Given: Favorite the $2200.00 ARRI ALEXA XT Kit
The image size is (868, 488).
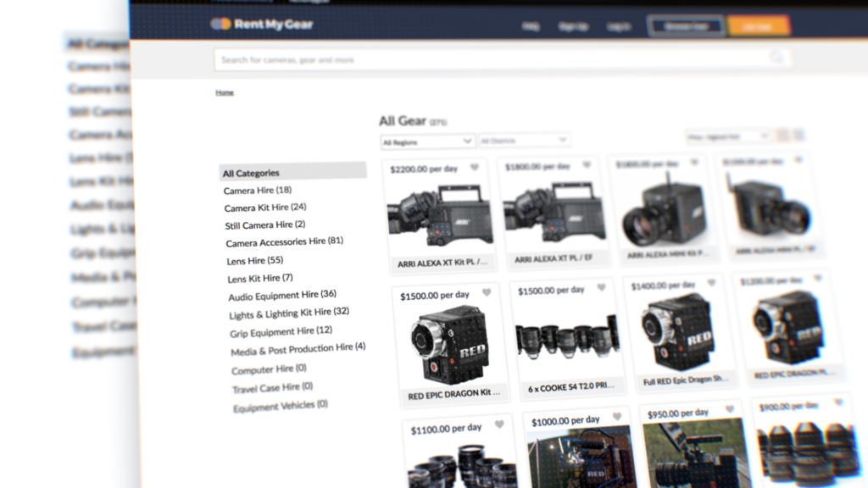Looking at the screenshot, I should [475, 167].
